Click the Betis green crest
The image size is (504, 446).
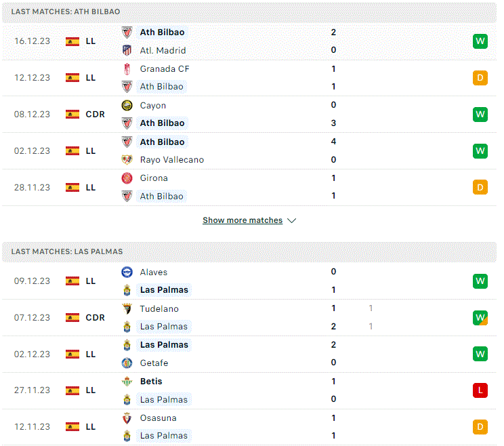(127, 382)
